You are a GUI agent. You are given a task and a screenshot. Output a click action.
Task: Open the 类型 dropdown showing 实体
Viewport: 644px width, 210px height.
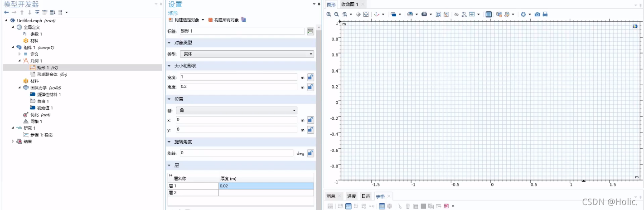point(247,54)
